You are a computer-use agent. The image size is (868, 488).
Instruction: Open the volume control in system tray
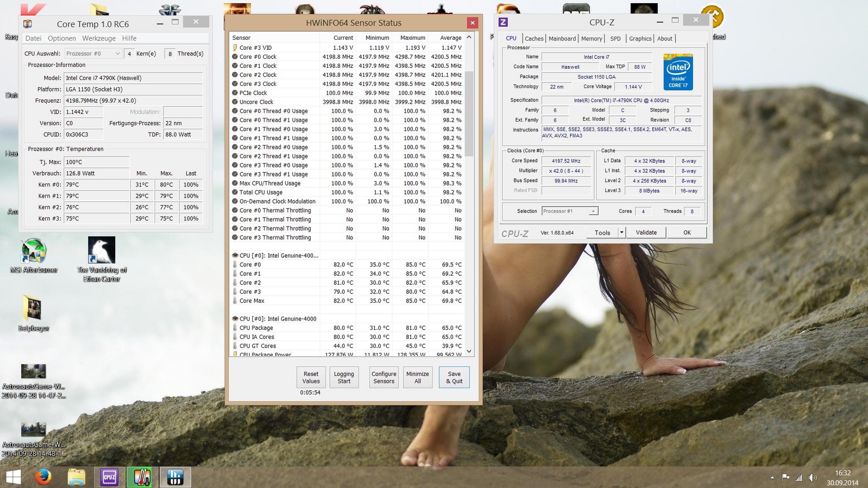point(813,478)
